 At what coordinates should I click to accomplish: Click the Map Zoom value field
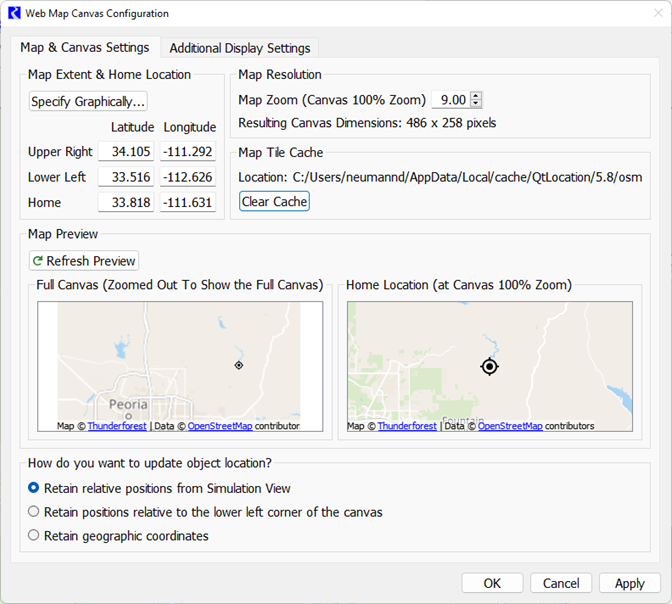pyautogui.click(x=452, y=100)
